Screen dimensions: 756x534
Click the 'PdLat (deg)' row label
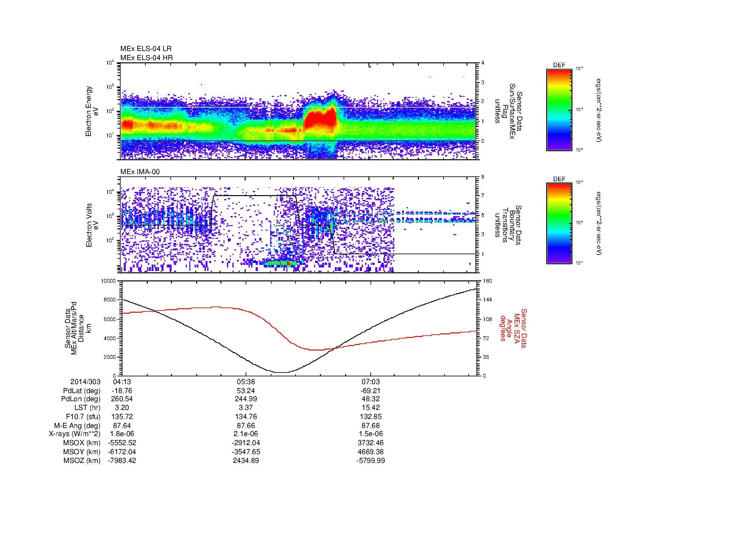point(82,391)
